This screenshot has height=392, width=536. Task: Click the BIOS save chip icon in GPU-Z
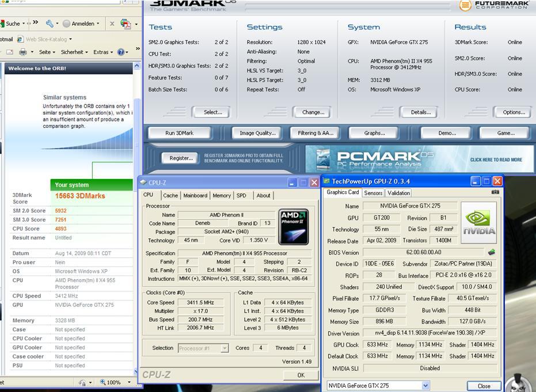492,252
